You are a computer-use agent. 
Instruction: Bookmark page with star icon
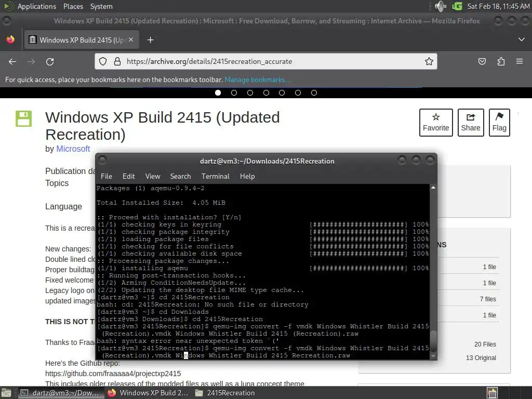click(429, 61)
